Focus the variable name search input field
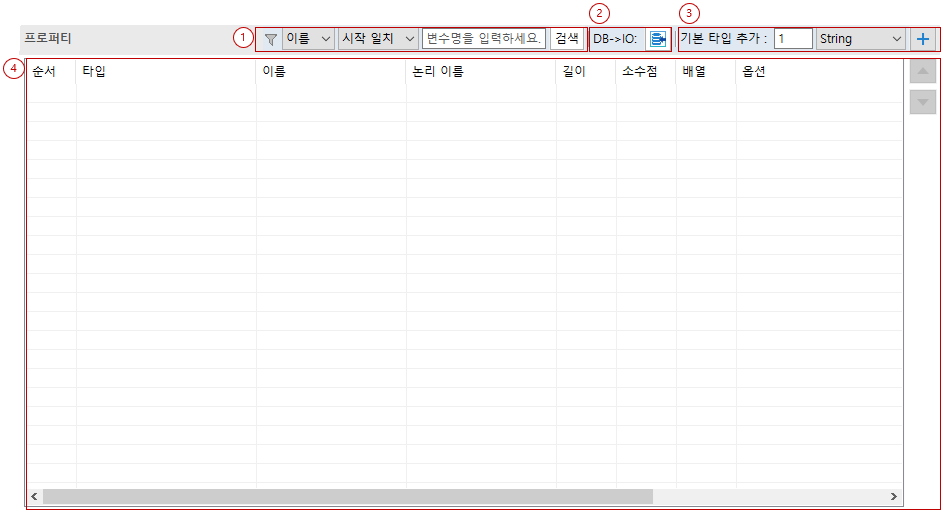943x512 pixels. pyautogui.click(x=484, y=39)
